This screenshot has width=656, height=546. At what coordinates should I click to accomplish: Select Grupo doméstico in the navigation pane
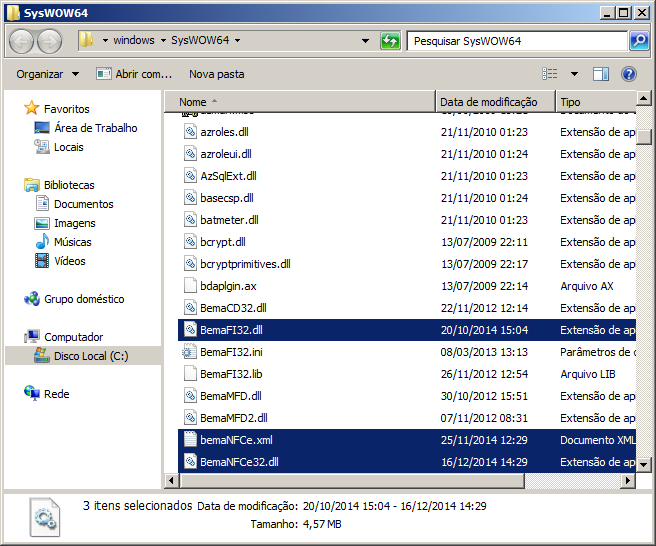tap(84, 299)
